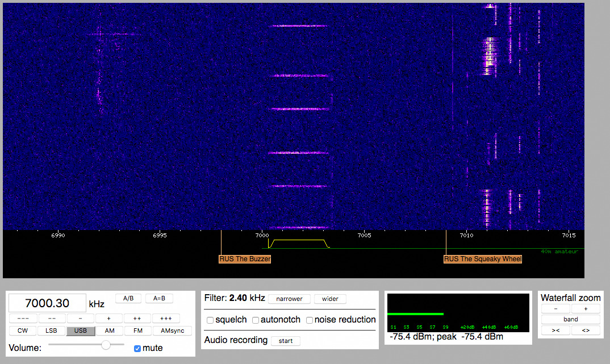Select AM demodulation mode
610x364 pixels.
(x=110, y=330)
